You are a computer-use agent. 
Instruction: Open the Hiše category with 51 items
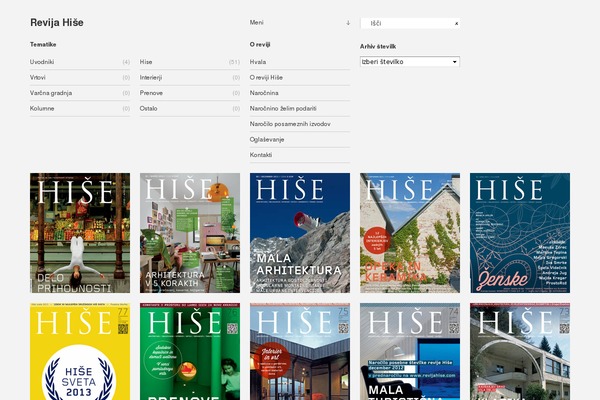click(190, 62)
